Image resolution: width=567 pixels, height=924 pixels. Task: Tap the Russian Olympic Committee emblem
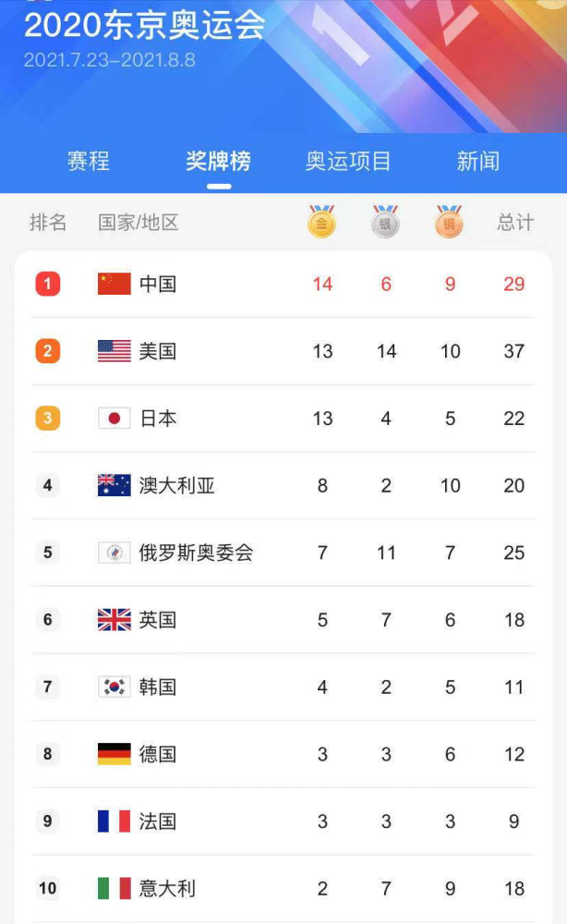click(x=115, y=553)
